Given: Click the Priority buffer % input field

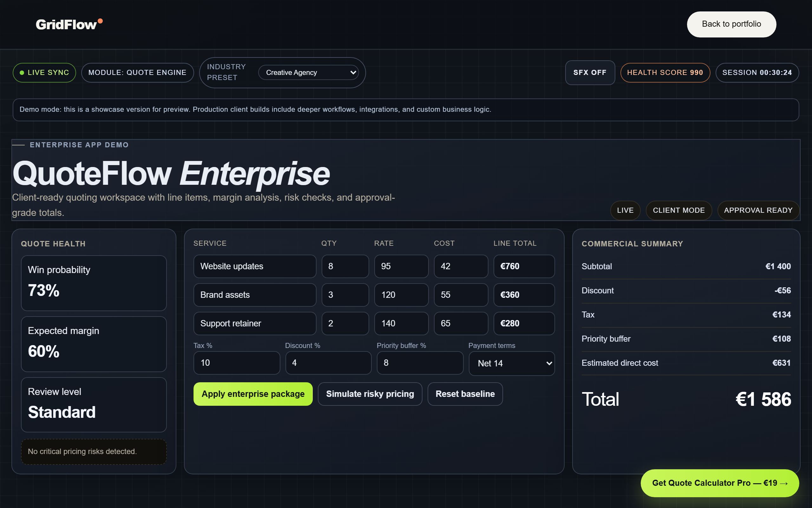Looking at the screenshot, I should (420, 363).
